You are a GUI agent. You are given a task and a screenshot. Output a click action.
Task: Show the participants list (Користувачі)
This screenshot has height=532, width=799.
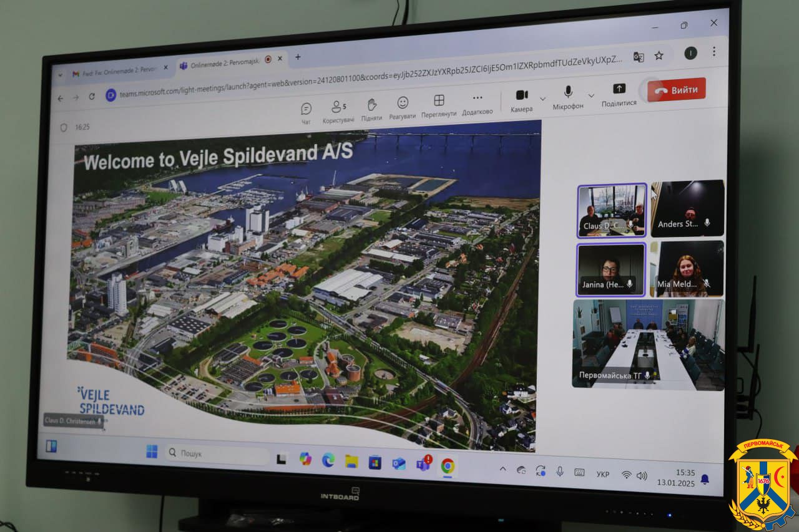coord(338,111)
